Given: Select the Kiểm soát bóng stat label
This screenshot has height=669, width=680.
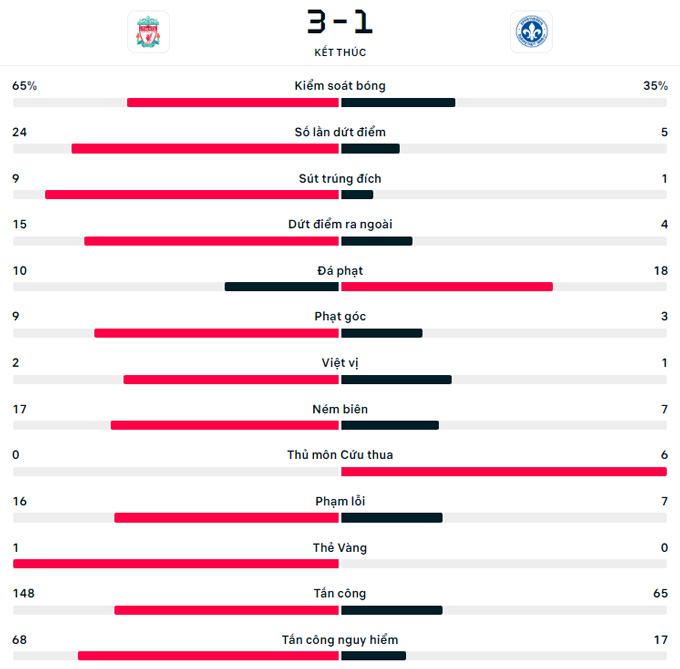Looking at the screenshot, I should coord(340,86).
